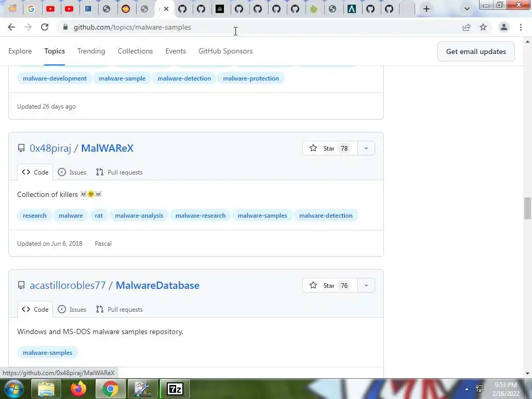This screenshot has width=532, height=399.
Task: Select the Code tab of MalWAReX
Action: pos(35,172)
